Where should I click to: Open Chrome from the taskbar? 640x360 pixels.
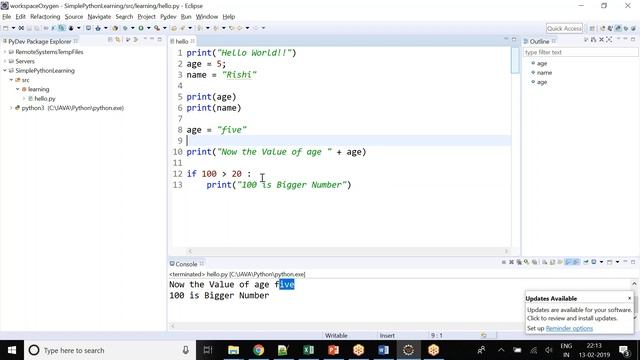[258, 350]
